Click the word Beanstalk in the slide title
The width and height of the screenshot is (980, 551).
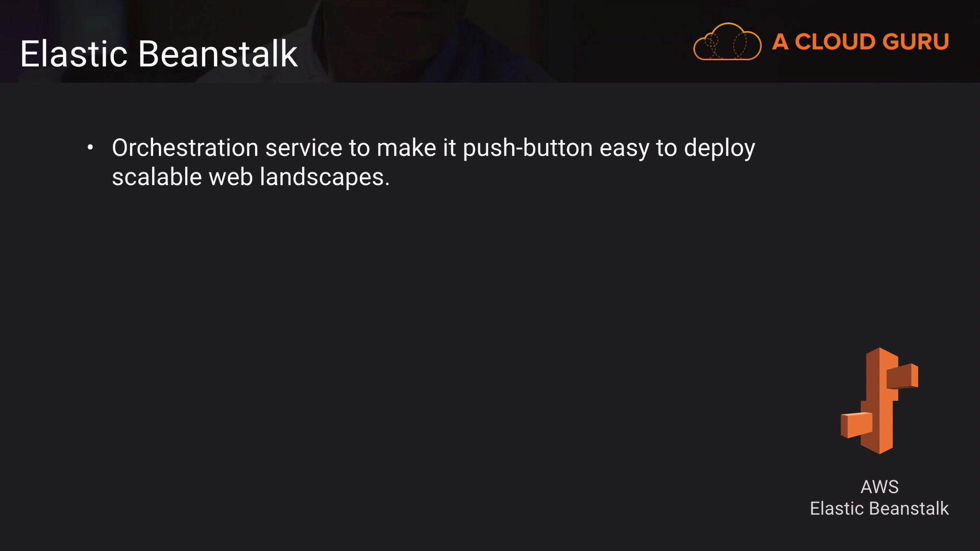click(218, 54)
